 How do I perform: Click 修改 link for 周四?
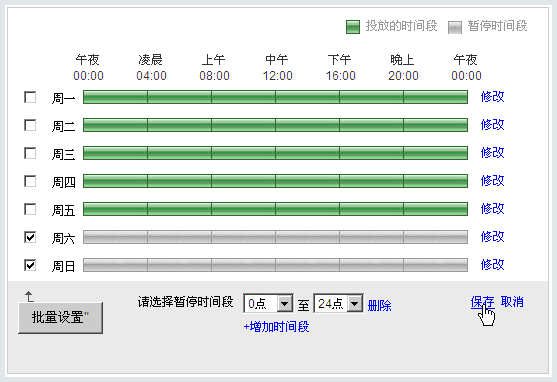(x=492, y=181)
